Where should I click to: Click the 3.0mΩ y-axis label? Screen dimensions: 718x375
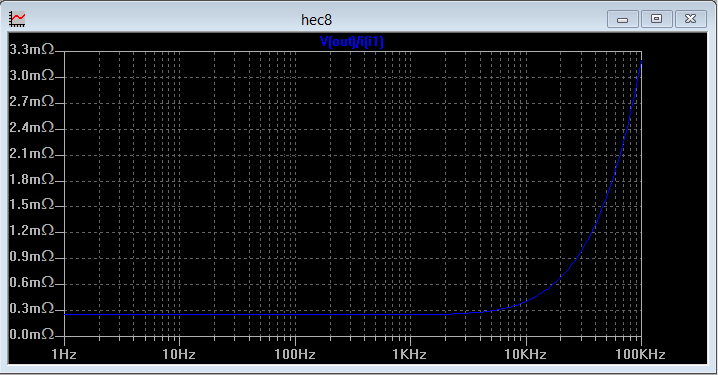click(x=32, y=75)
